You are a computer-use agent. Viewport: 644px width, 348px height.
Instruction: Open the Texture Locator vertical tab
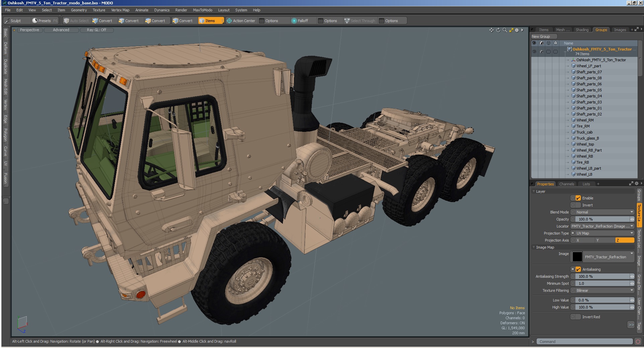pos(639,241)
